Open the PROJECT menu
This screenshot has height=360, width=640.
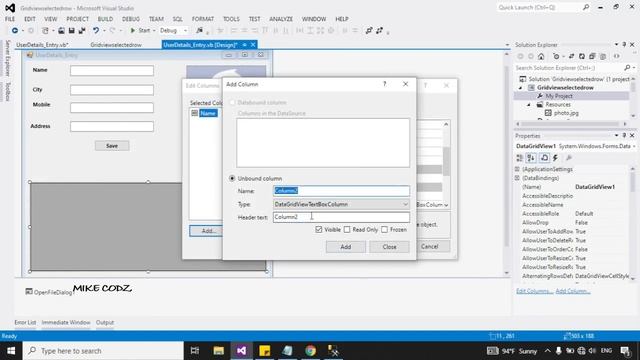pyautogui.click(x=78, y=19)
